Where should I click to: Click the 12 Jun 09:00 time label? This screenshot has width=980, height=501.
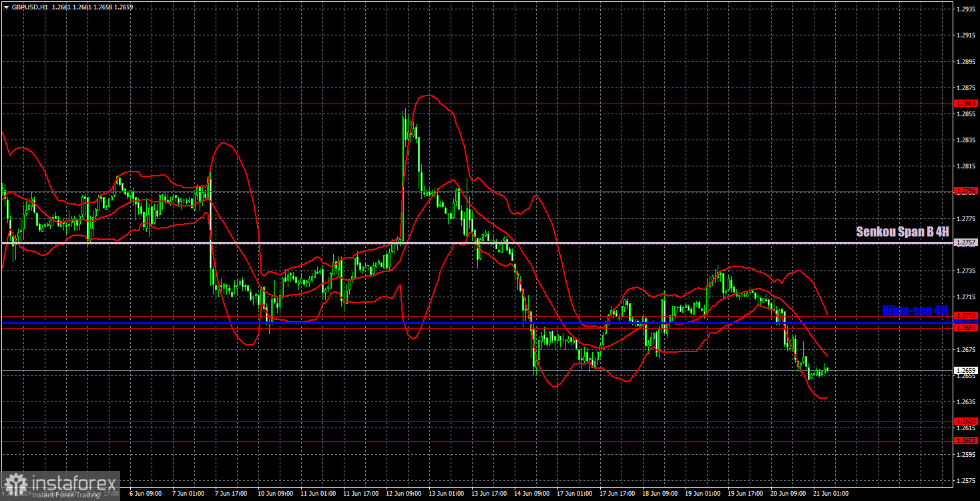[404, 494]
